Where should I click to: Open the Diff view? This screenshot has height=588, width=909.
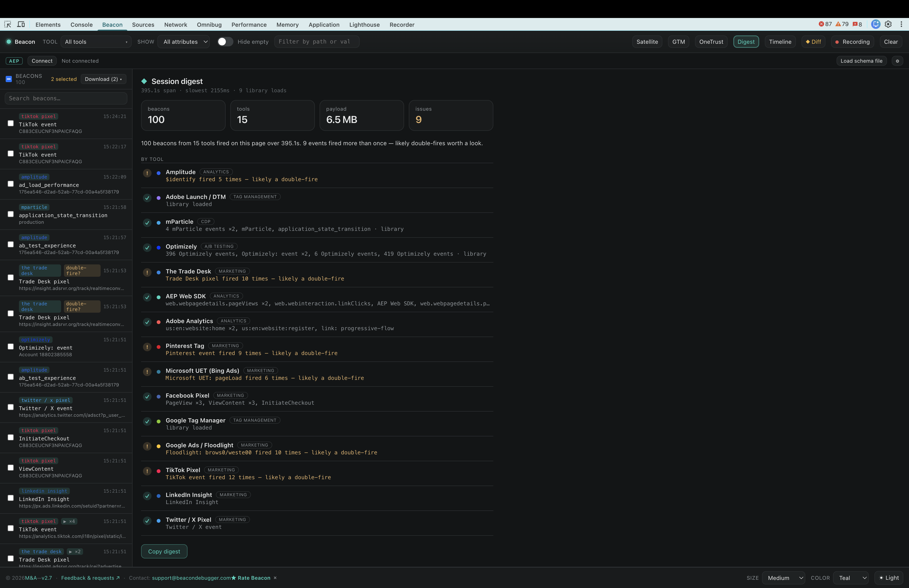pos(814,42)
